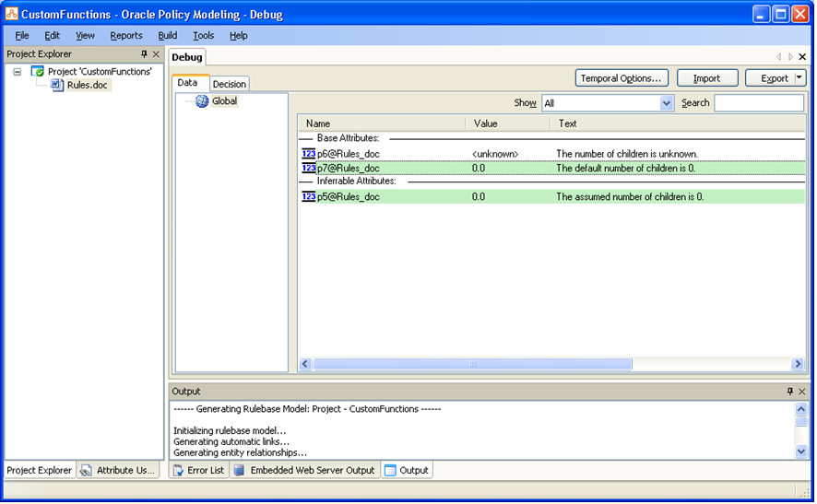Screen dimensions: 817x504
Task: Click the Global globe icon
Action: coord(202,101)
